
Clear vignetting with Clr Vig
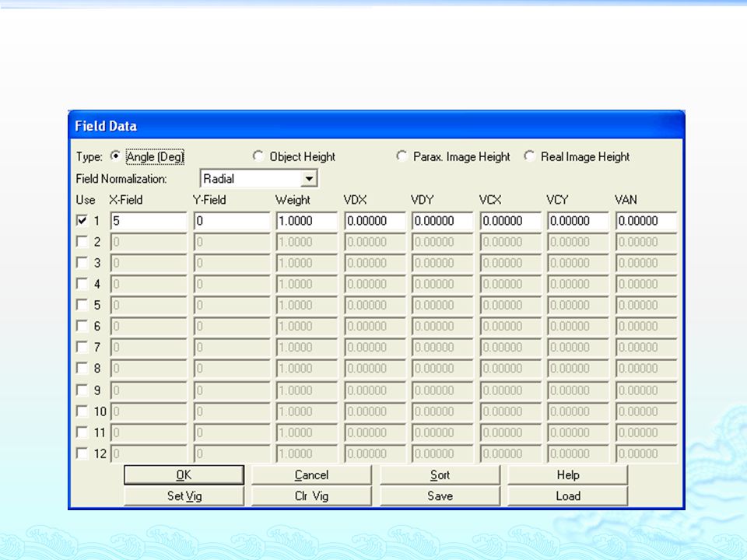311,495
